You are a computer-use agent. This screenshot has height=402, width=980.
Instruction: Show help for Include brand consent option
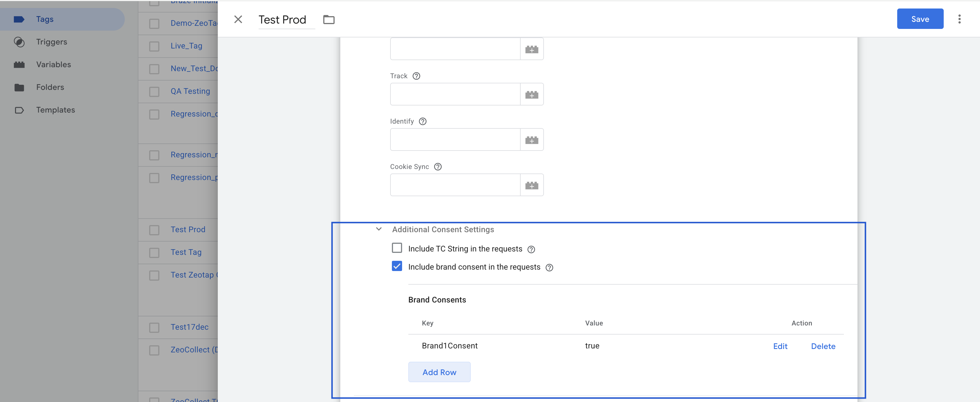(549, 268)
